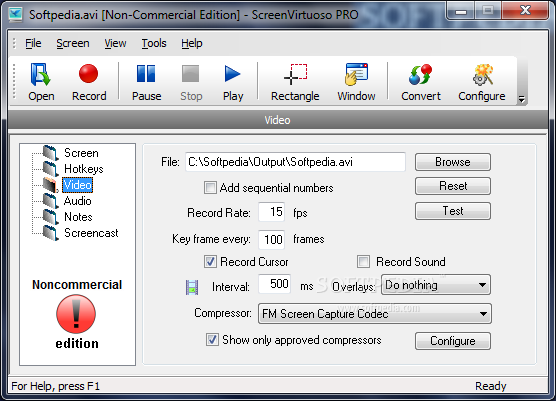Click the application icon in title bar
This screenshot has width=556, height=401.
[16, 15]
